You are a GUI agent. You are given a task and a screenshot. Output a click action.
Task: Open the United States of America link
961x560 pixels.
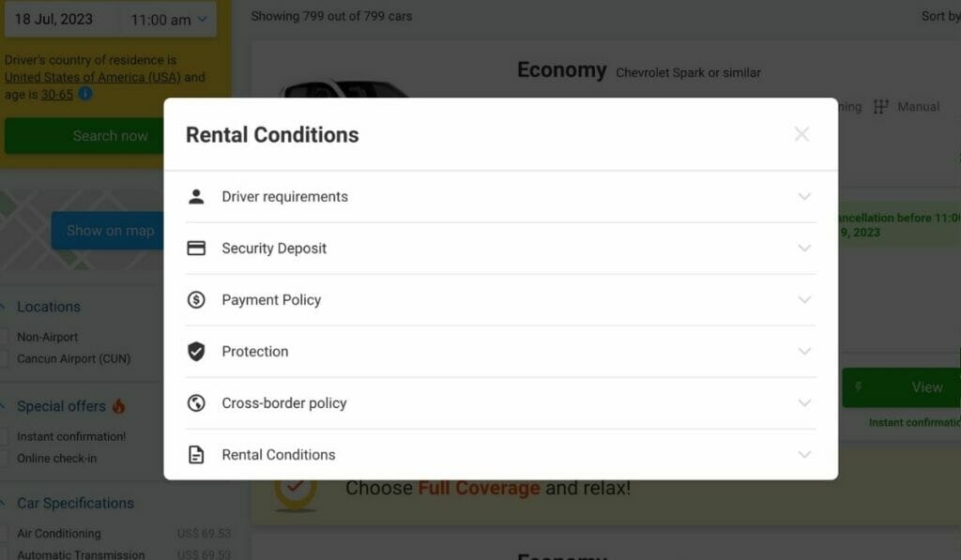coord(92,78)
